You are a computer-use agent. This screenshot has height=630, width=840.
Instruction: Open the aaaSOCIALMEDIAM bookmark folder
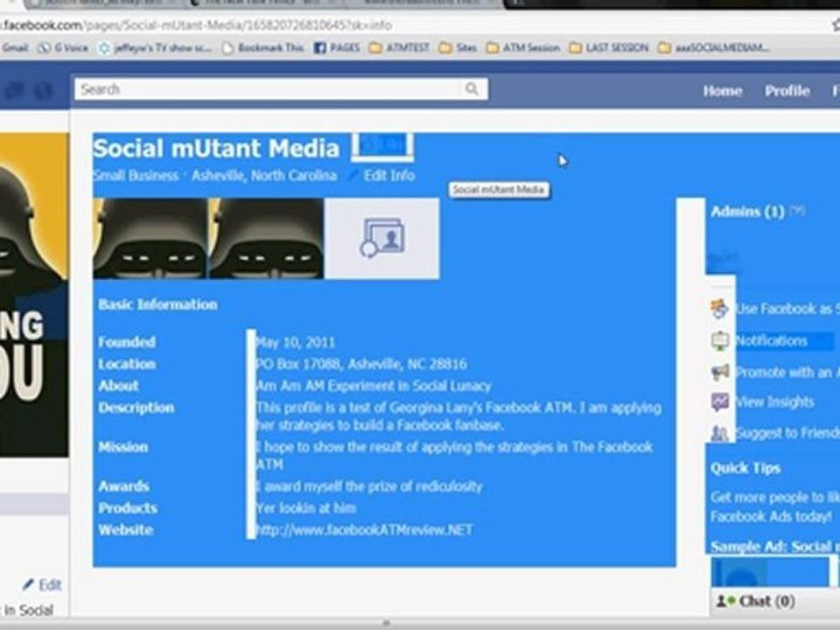(x=715, y=47)
